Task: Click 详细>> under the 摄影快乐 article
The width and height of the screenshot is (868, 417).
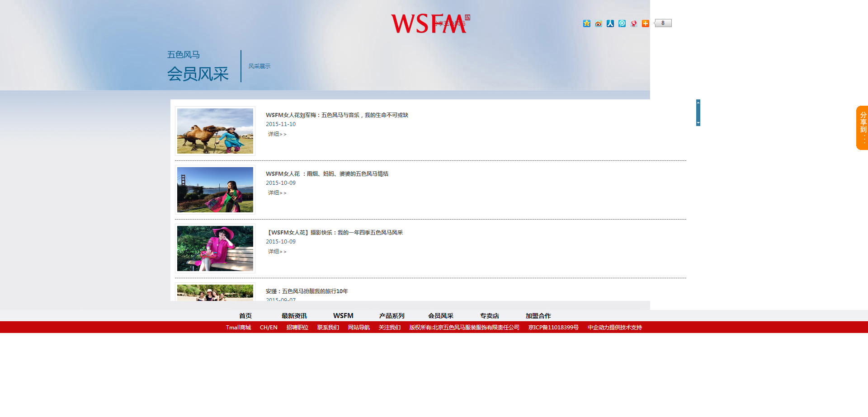Action: click(277, 252)
